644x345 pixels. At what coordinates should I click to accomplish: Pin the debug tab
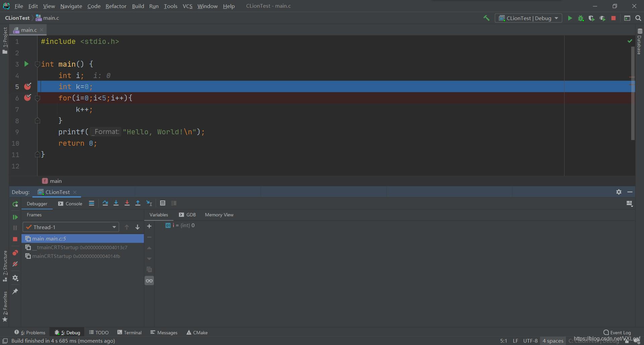click(x=15, y=291)
